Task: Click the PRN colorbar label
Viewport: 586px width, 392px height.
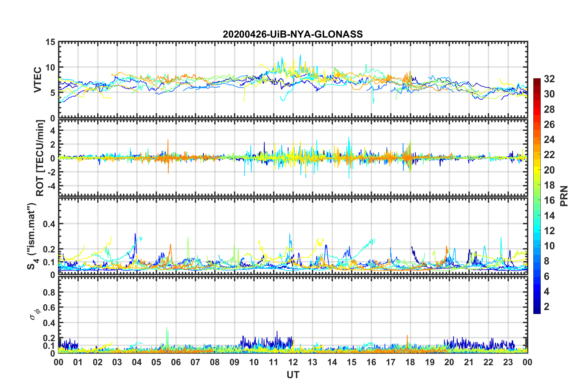Action: (564, 196)
